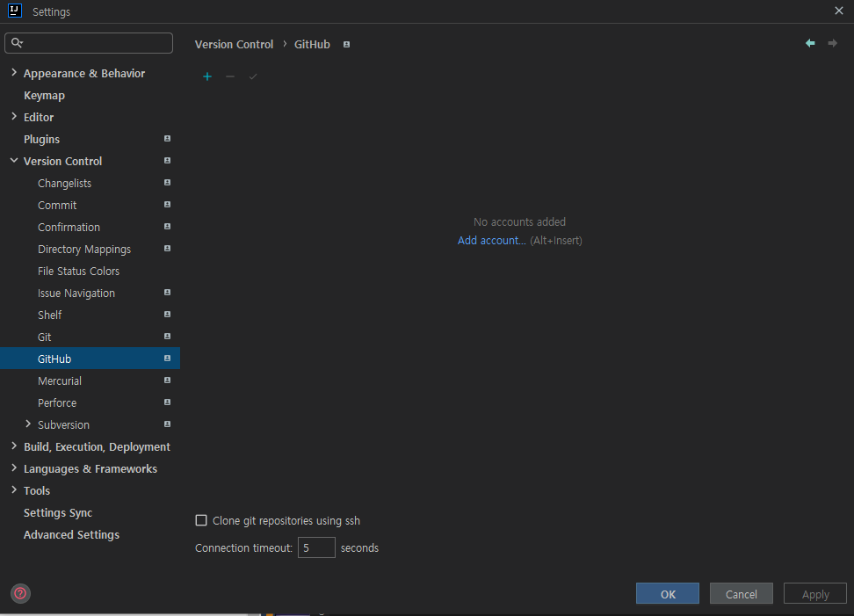The width and height of the screenshot is (854, 616).
Task: Select Changelists under Version Control
Action: click(x=64, y=183)
